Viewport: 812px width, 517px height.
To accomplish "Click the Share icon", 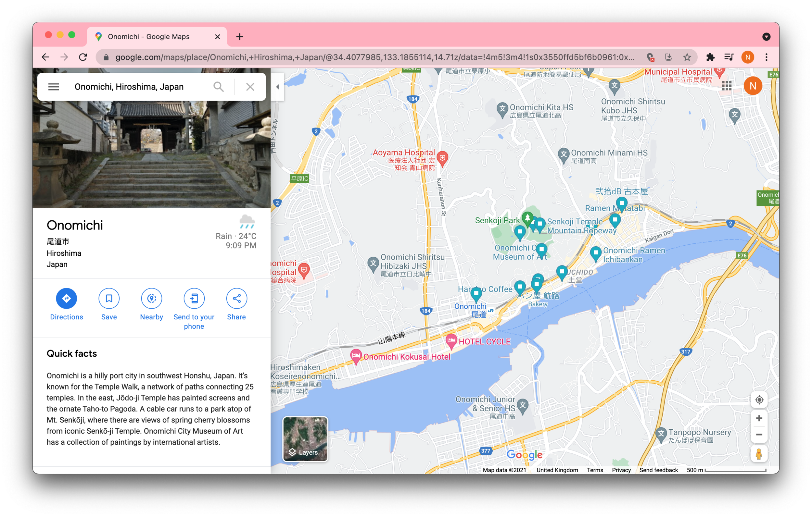I will 236,298.
